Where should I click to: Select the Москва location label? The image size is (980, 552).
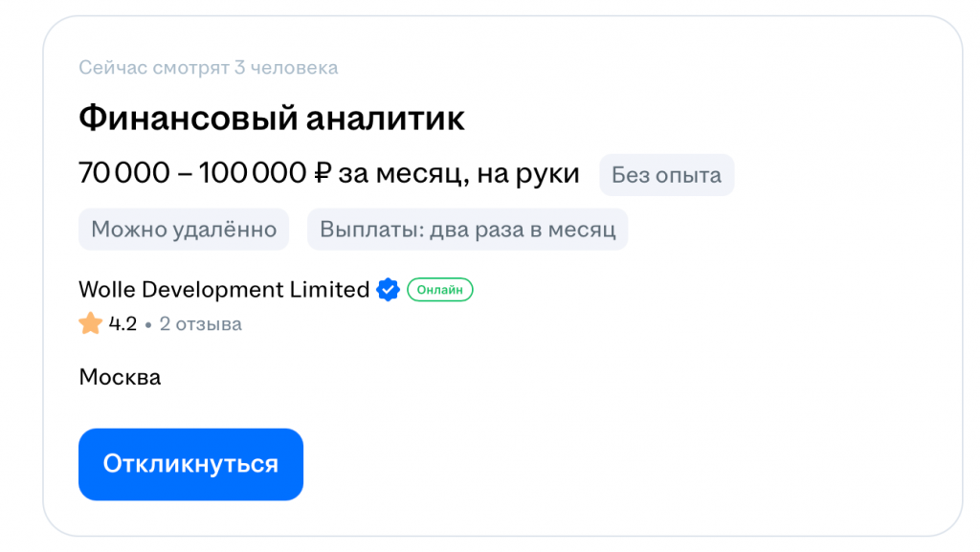tap(120, 377)
